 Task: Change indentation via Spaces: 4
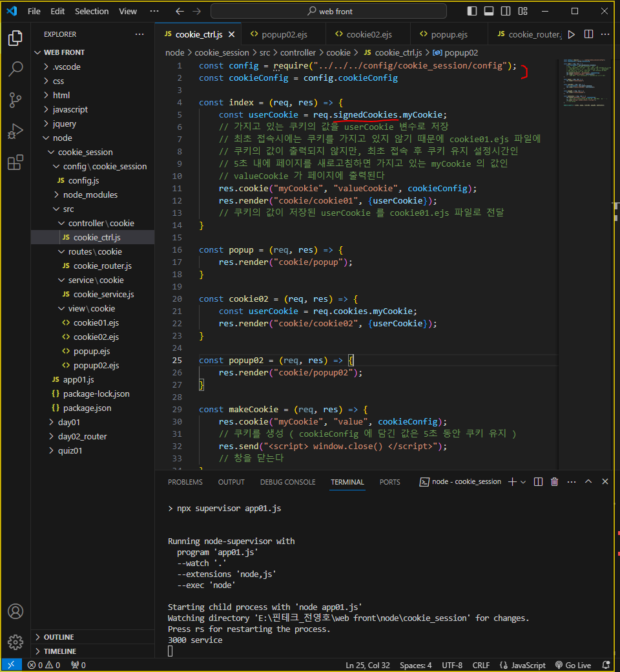(x=416, y=665)
